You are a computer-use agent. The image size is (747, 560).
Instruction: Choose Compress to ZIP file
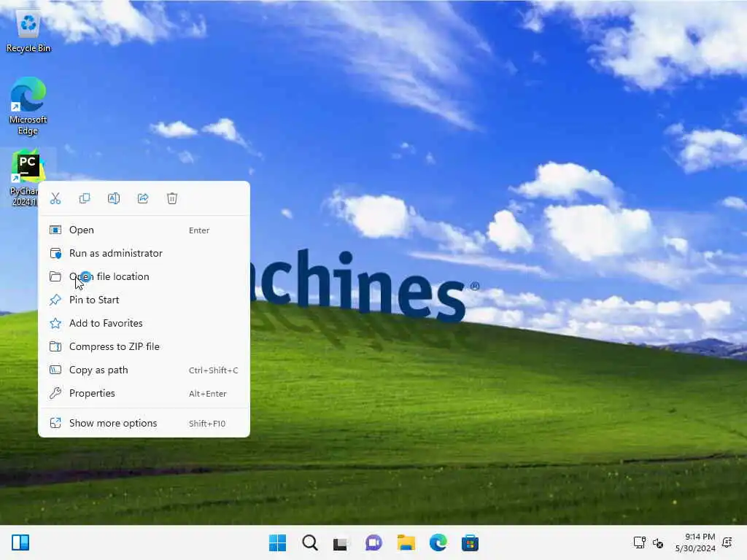pos(144,346)
